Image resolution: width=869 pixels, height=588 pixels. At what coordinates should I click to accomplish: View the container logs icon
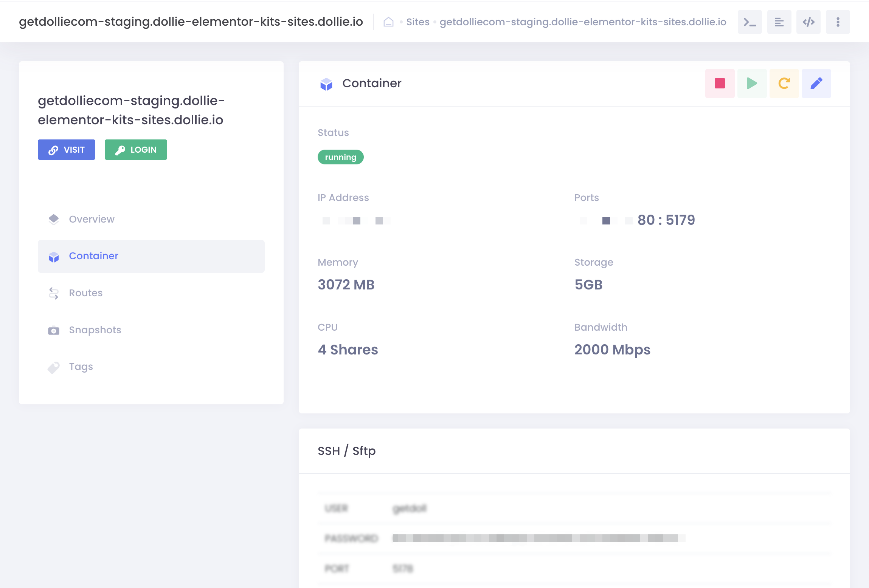point(779,22)
